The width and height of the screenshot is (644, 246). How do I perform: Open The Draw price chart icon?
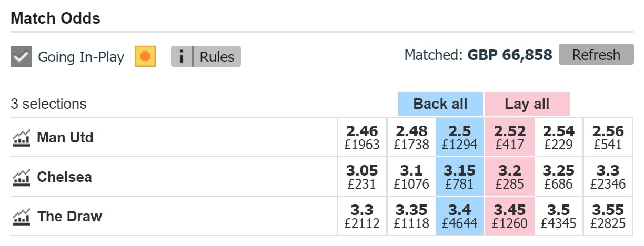coord(22,217)
